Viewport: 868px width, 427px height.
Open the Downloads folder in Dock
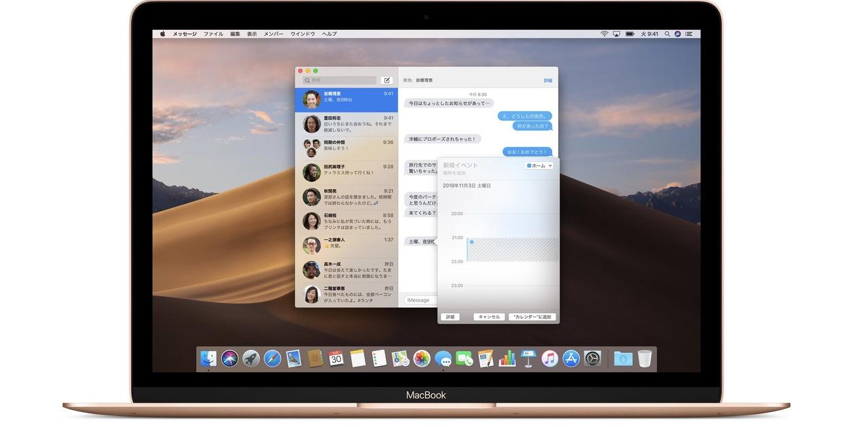[x=623, y=359]
